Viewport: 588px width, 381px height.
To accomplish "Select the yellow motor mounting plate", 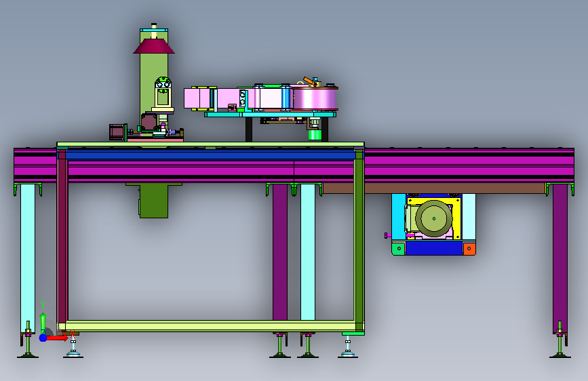I will click(x=456, y=218).
